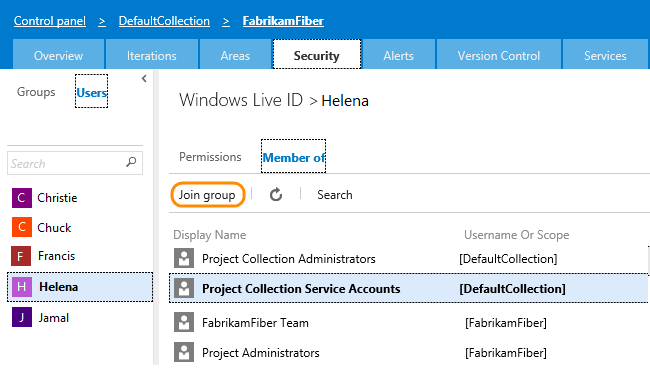Click the magnifier icon in the search box
Screen dimensions: 650x368
click(131, 162)
